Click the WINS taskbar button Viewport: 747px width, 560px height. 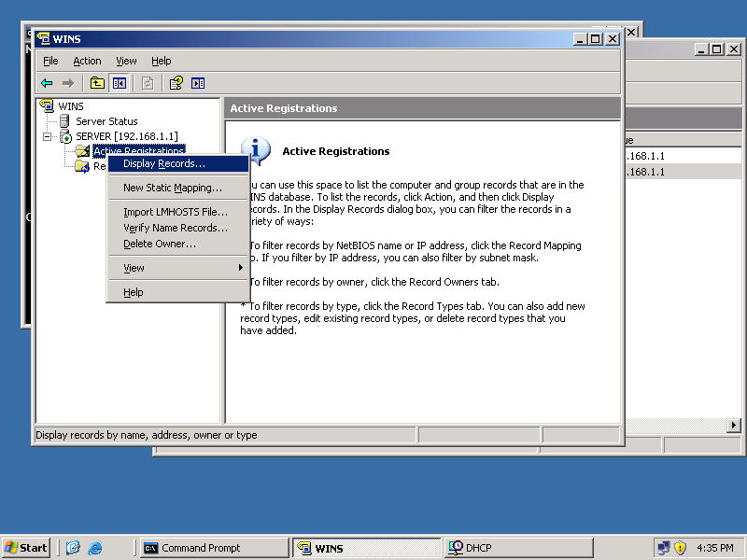click(366, 548)
